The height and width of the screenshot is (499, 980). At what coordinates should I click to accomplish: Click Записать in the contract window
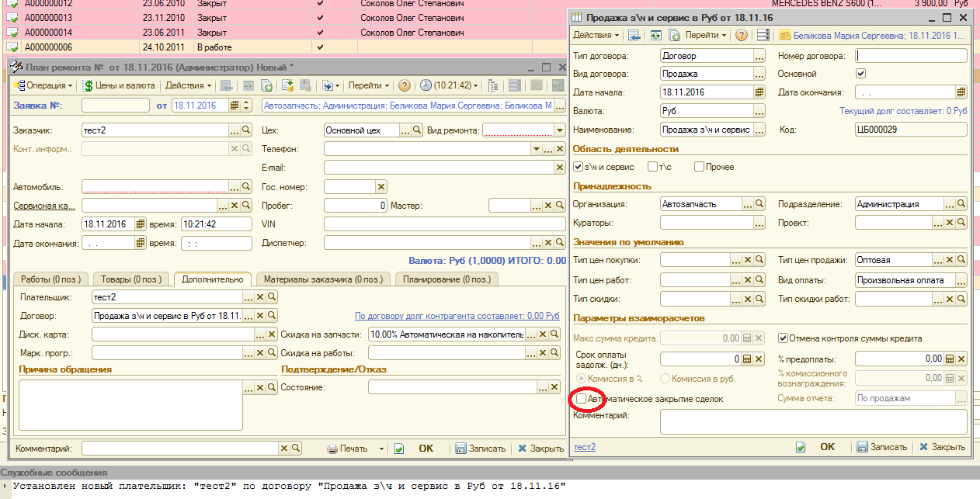click(881, 447)
